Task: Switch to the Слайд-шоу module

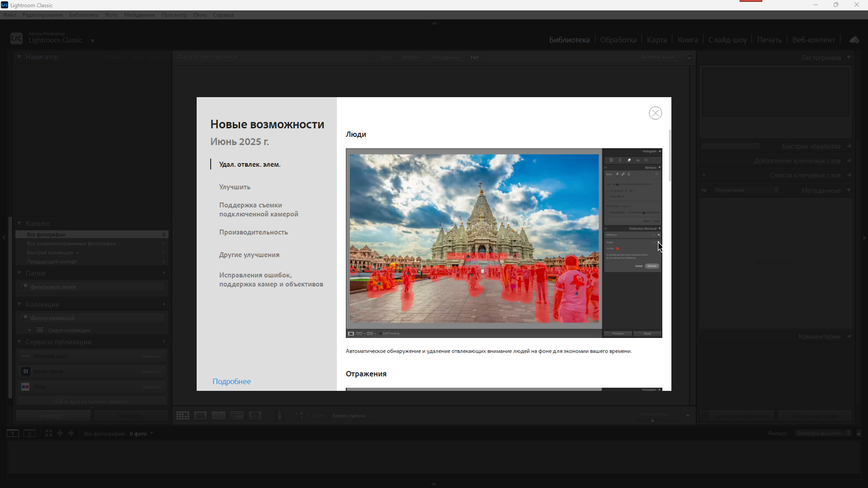Action: 727,40
